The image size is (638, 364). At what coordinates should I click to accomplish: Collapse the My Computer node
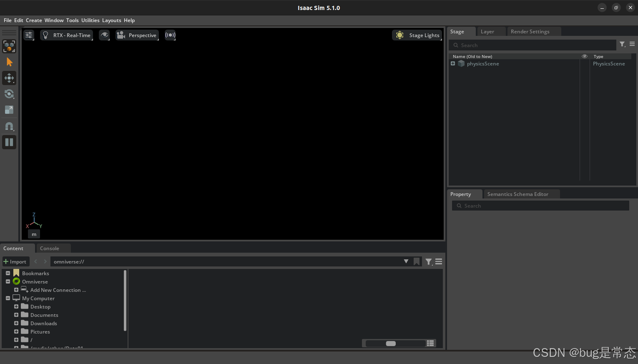point(8,298)
